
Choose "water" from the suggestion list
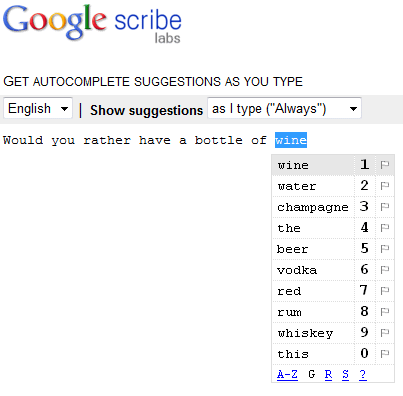(313, 186)
